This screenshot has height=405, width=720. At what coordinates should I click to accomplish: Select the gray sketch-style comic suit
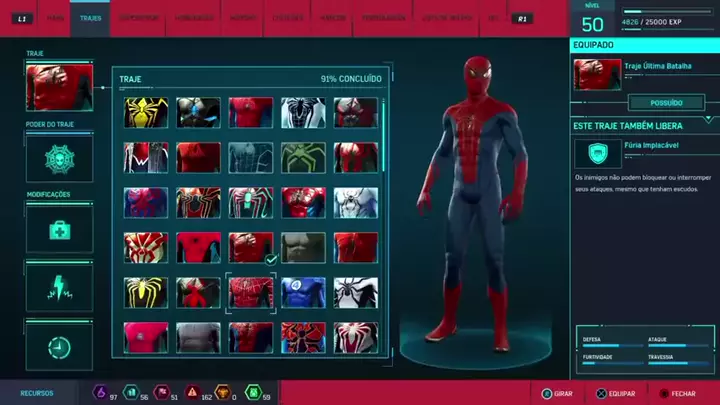tap(251, 158)
